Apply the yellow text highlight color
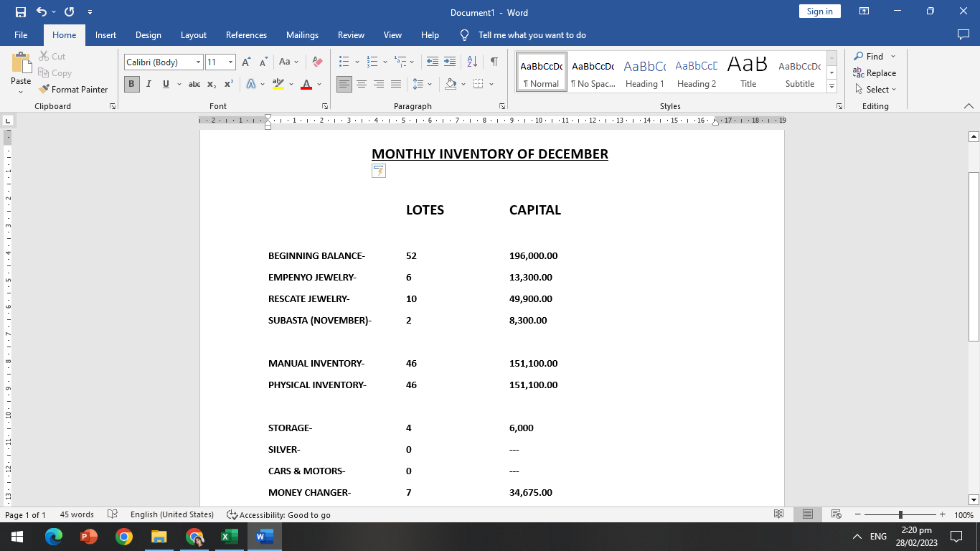 pos(278,84)
